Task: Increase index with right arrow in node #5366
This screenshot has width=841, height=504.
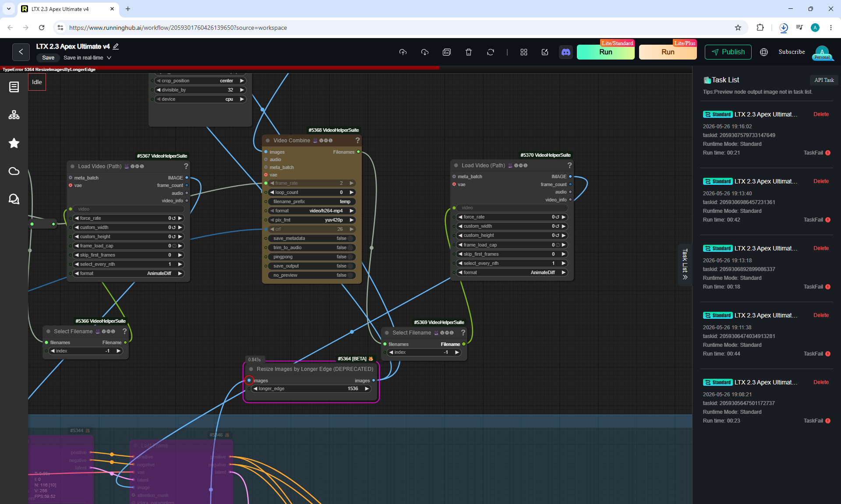Action: click(118, 351)
